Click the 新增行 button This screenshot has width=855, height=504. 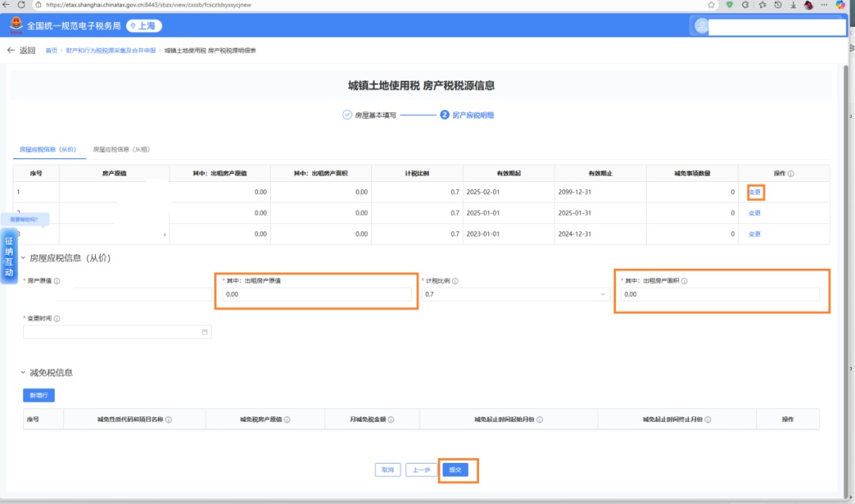(39, 395)
